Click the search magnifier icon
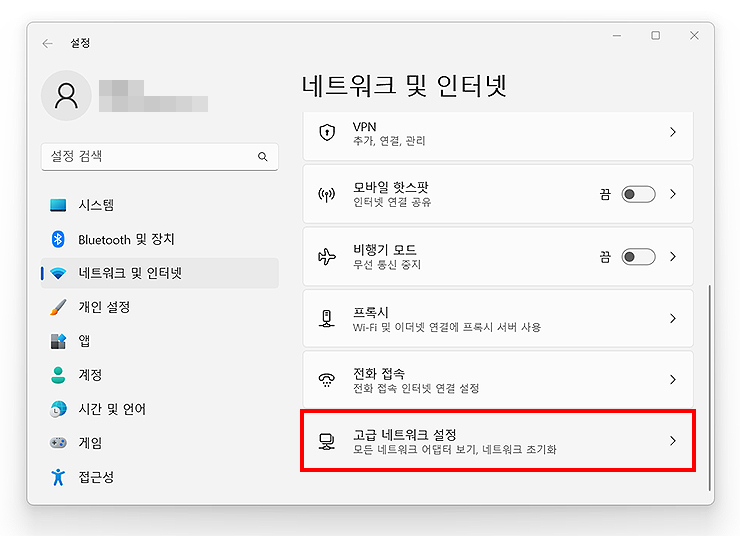740x536 pixels. [263, 157]
